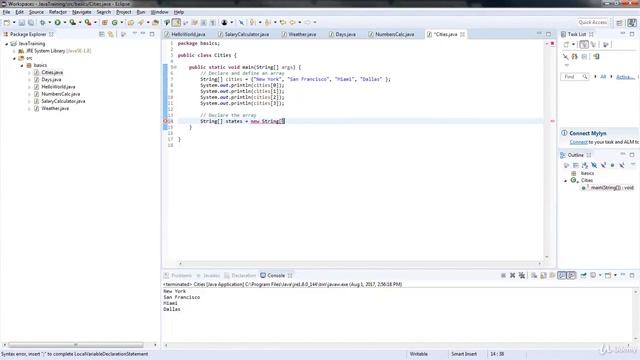This screenshot has width=640, height=360.
Task: Open the Problems view tab
Action: pyautogui.click(x=178, y=276)
